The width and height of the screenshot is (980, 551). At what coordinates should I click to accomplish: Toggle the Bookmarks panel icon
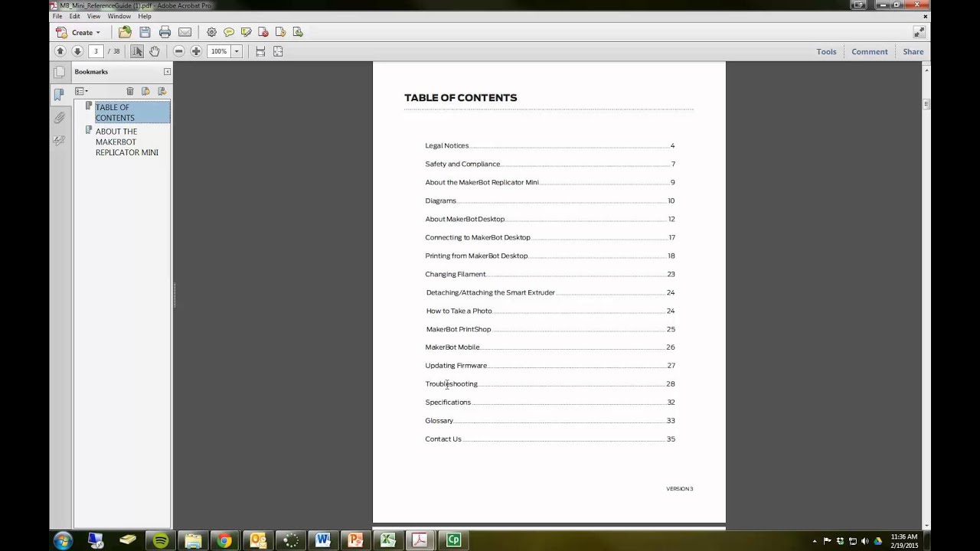[x=59, y=95]
